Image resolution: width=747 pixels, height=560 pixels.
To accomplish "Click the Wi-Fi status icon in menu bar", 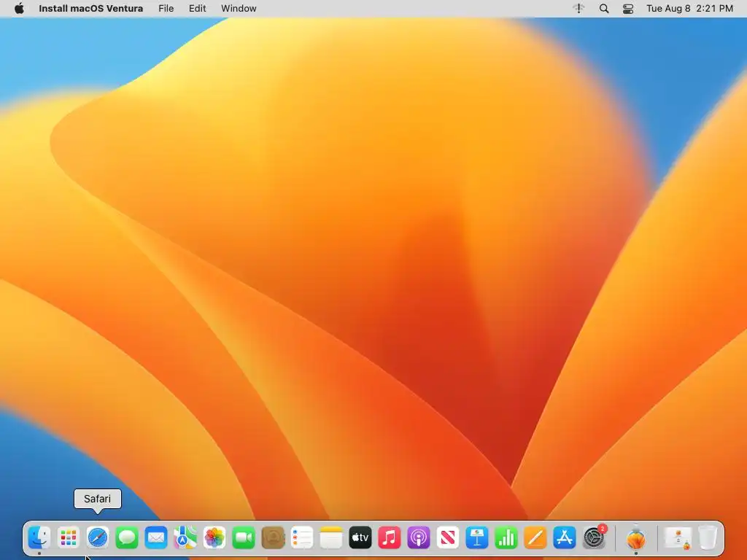I will coord(578,9).
